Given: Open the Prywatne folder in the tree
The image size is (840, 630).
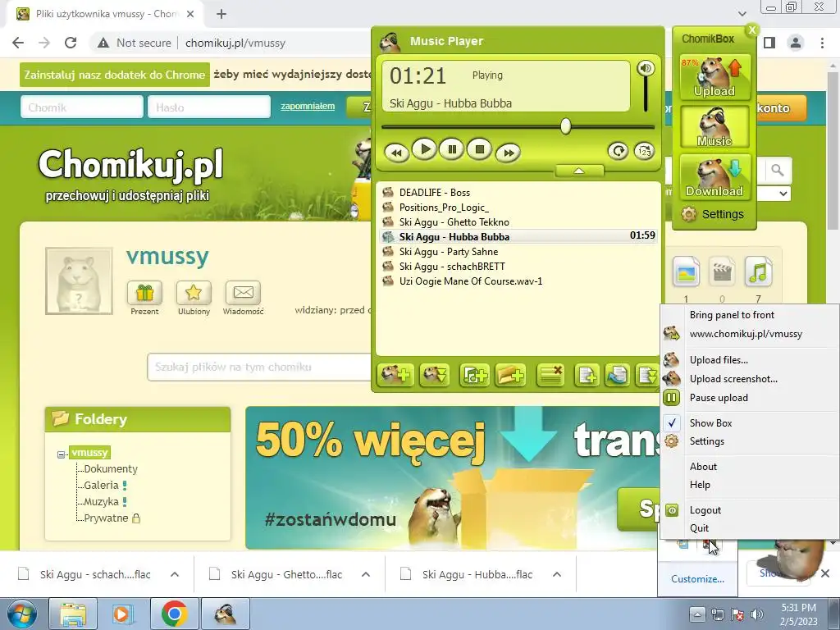Looking at the screenshot, I should (x=106, y=518).
